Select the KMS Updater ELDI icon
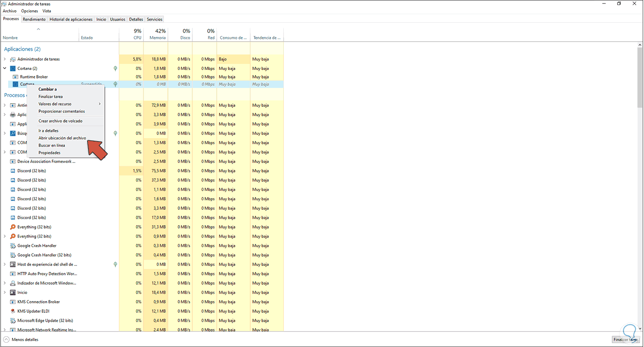This screenshot has width=644, height=347. pyautogui.click(x=12, y=311)
